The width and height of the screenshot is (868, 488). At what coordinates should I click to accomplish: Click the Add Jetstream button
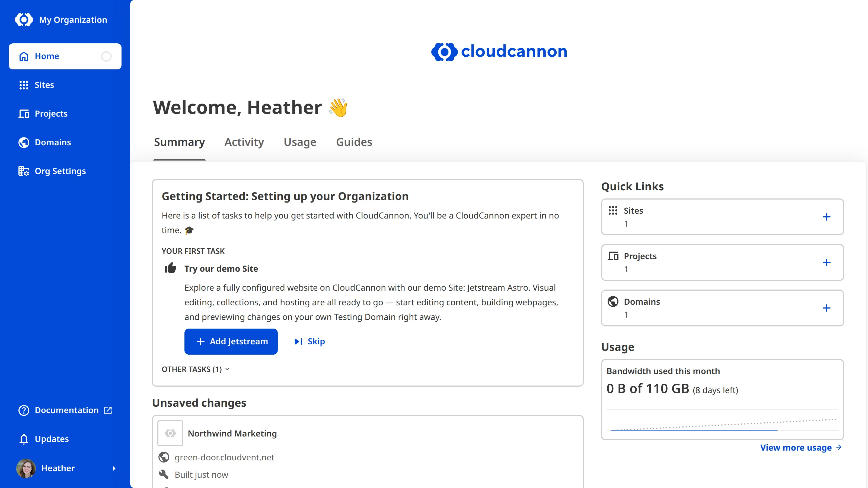(x=231, y=342)
